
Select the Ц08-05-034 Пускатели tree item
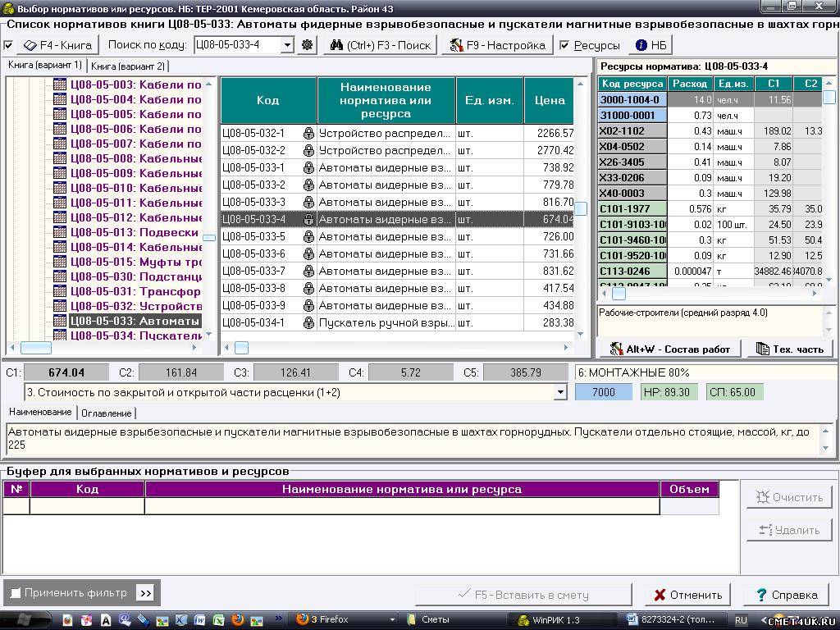[x=135, y=336]
